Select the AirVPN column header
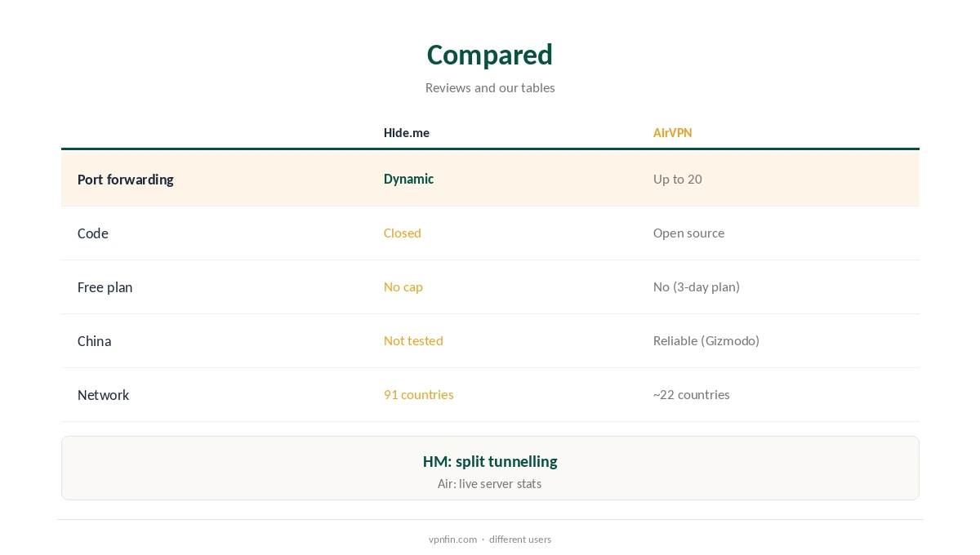The image size is (980, 555). pyautogui.click(x=672, y=132)
